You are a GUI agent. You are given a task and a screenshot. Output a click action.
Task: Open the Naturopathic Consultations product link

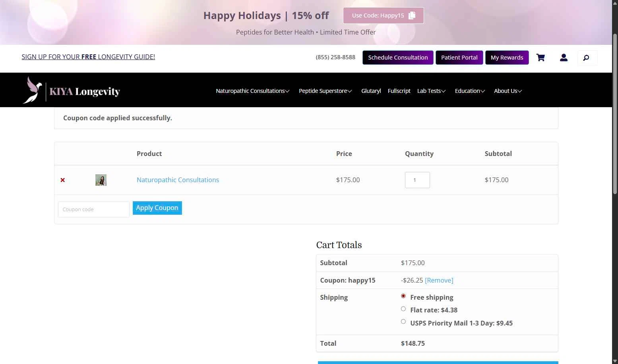(x=178, y=180)
